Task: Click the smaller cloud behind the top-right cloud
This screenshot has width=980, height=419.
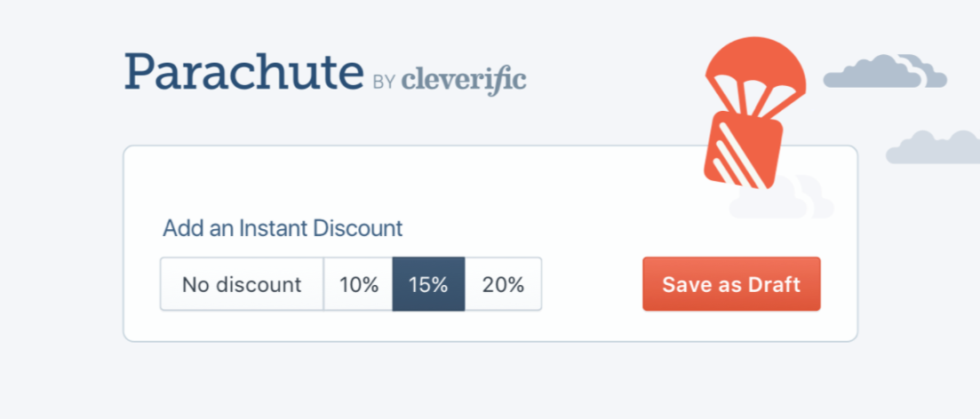Action: point(926,71)
